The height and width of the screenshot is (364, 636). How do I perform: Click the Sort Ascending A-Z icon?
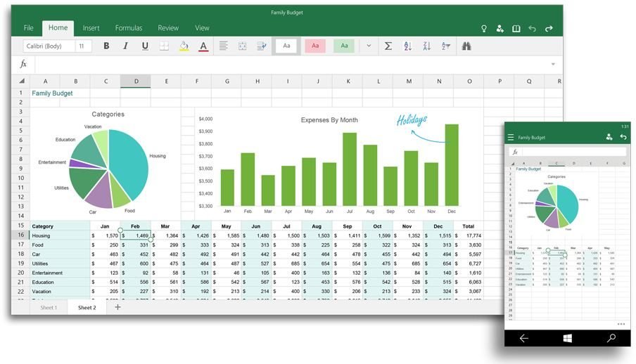(407, 46)
